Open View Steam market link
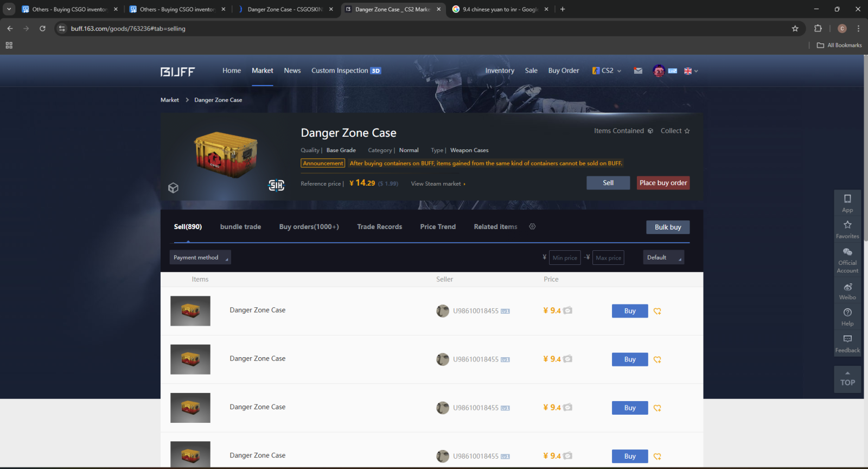This screenshot has height=469, width=868. point(438,183)
